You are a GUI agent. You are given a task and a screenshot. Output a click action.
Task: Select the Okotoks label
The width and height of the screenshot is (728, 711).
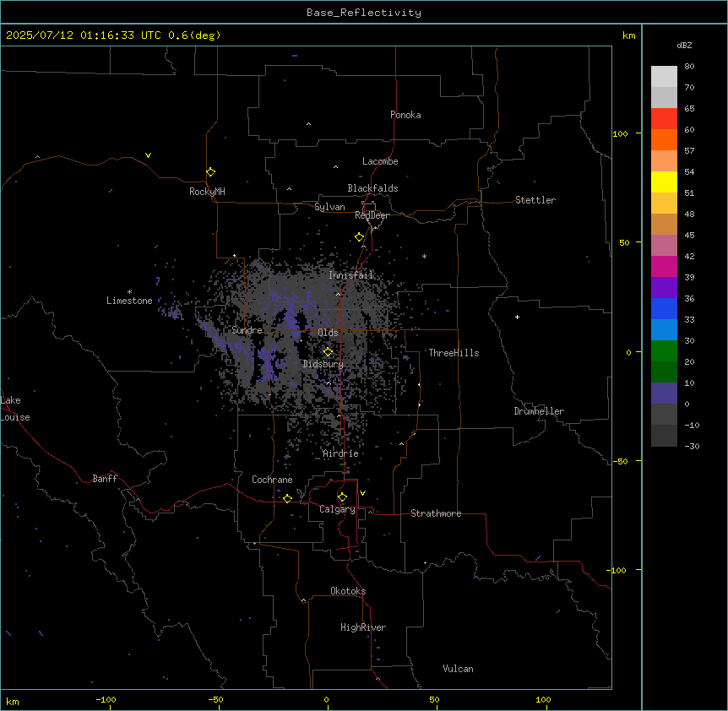click(348, 591)
